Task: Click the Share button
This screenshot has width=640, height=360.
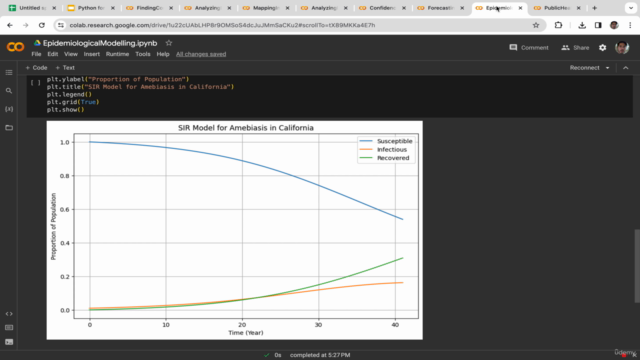Action: (575, 48)
